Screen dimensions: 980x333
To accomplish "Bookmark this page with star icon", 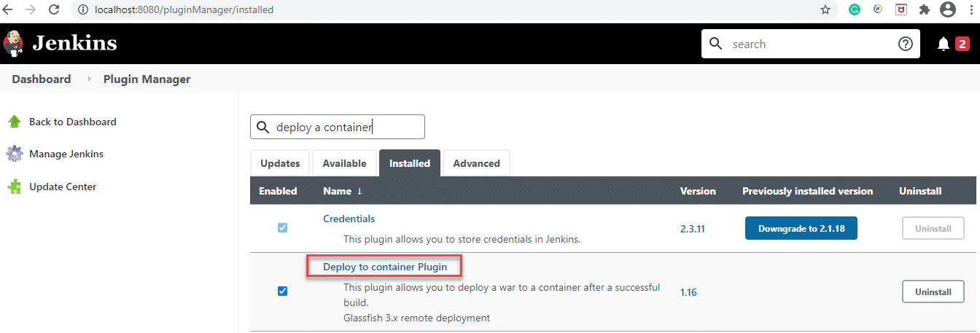I will tap(825, 10).
